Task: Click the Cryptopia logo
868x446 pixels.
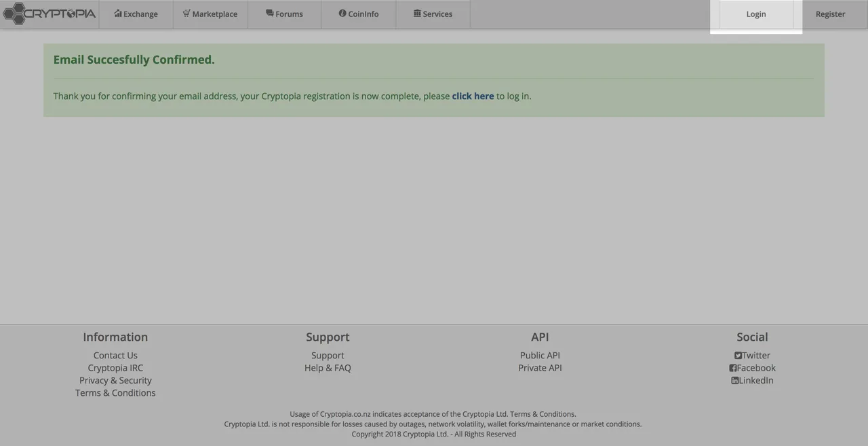Action: [x=49, y=14]
